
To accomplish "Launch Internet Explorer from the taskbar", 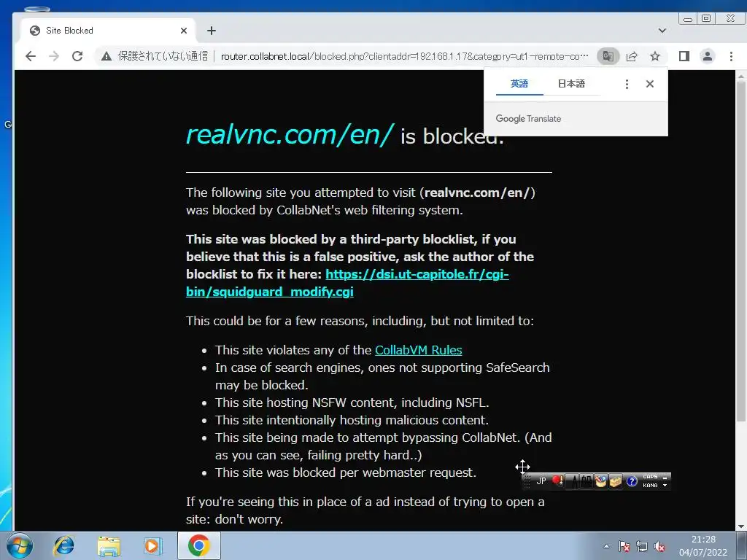I will [64, 545].
